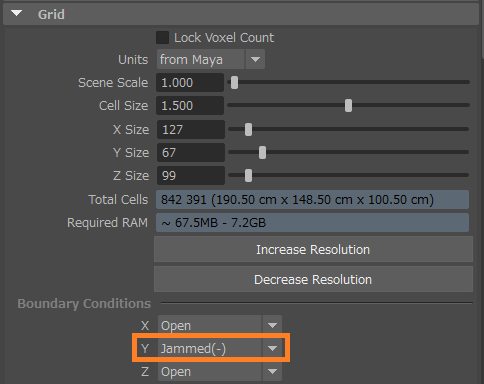Click the Z Size slider handle
Image resolution: width=484 pixels, height=384 pixels.
[x=248, y=176]
